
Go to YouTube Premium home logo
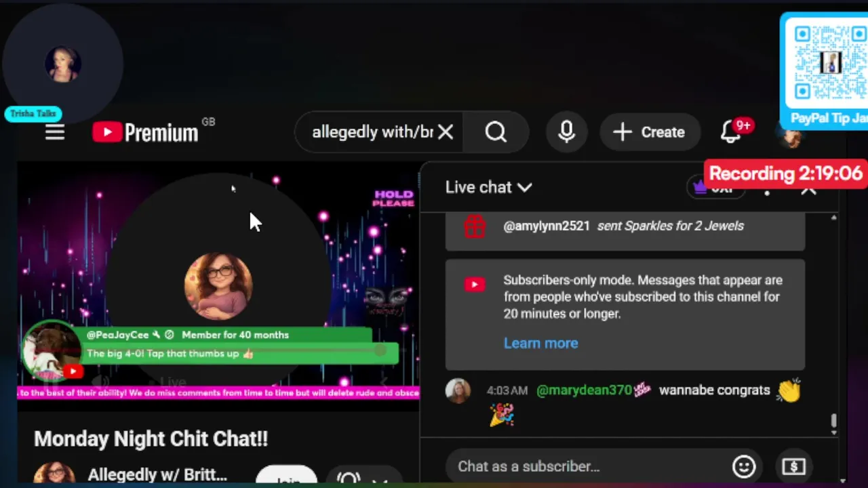[145, 132]
